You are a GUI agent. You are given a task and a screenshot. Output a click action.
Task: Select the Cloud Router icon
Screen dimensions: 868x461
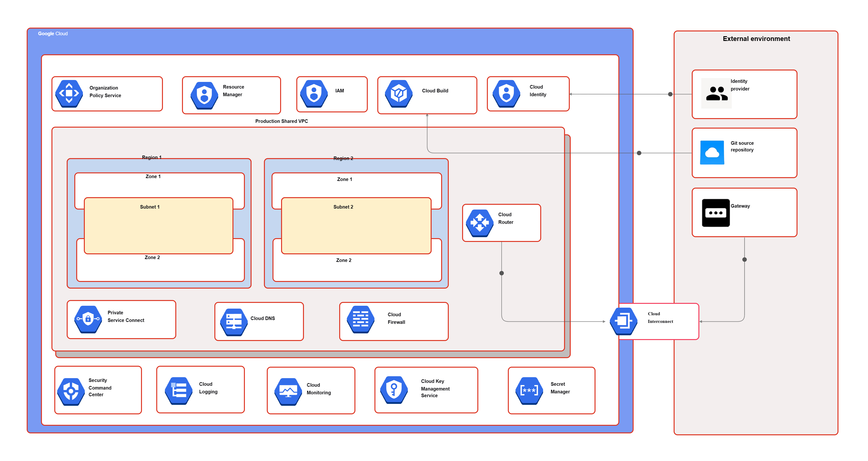click(479, 223)
